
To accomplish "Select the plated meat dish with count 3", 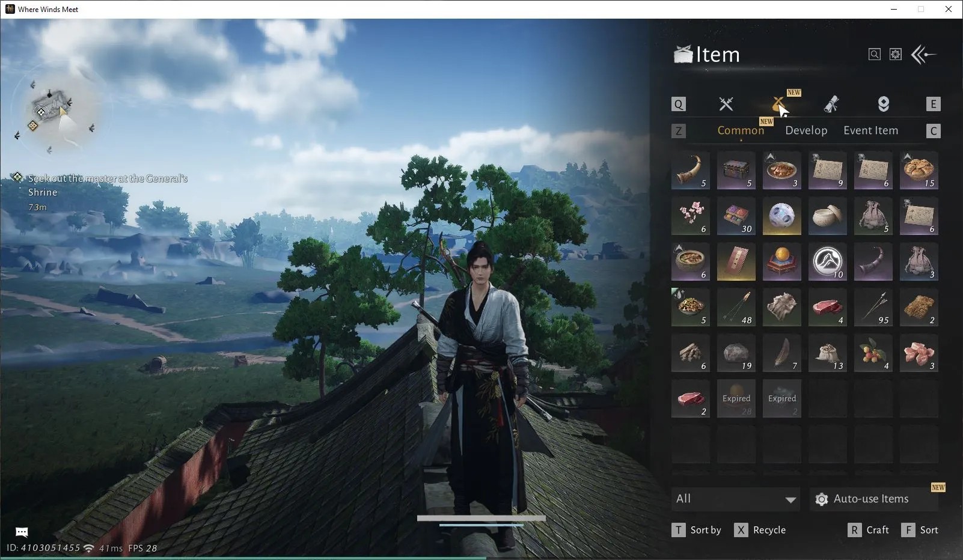I will pos(782,170).
